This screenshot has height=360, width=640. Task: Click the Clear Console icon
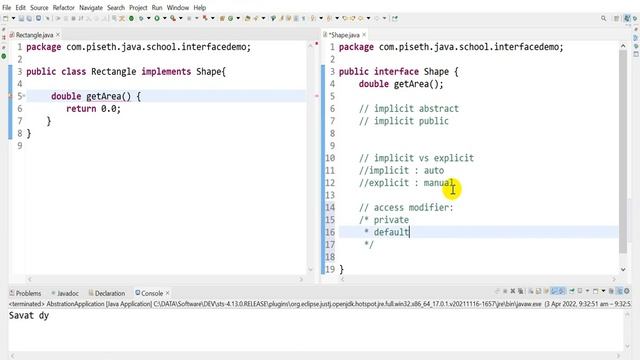point(531,291)
